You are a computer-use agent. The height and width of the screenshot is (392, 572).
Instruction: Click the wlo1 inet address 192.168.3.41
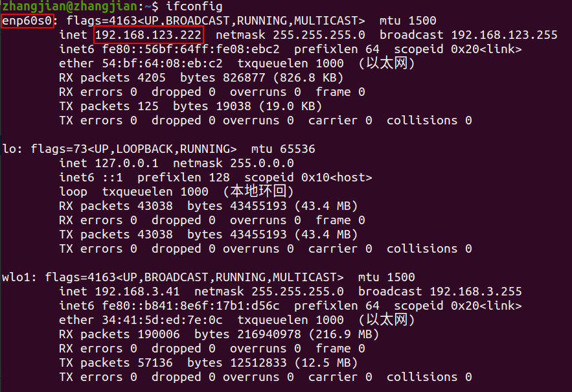pyautogui.click(x=137, y=292)
